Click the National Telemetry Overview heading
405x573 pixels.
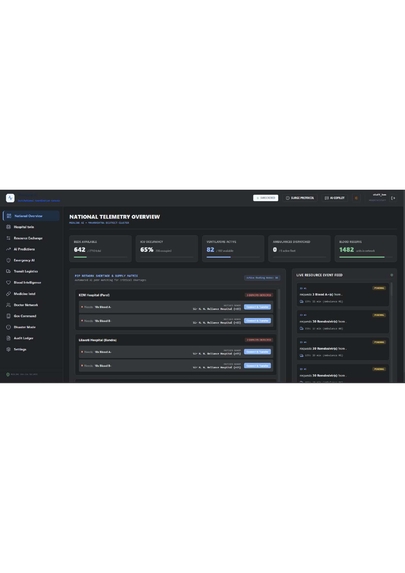point(115,217)
